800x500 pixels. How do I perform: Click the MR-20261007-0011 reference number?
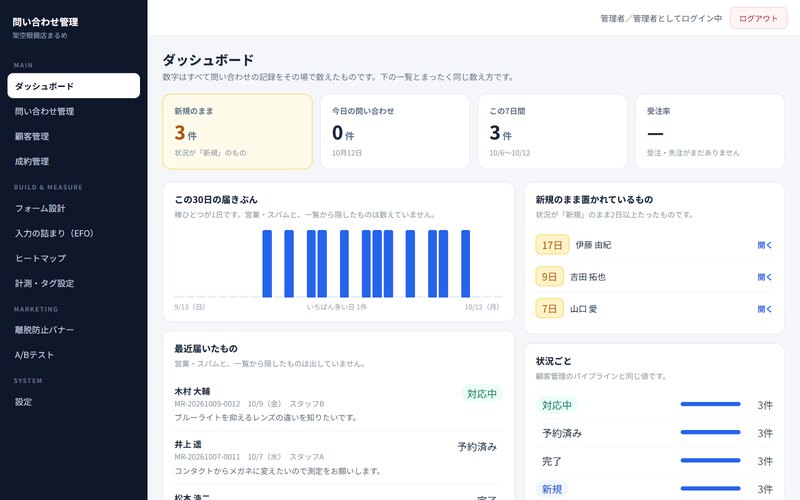click(207, 457)
